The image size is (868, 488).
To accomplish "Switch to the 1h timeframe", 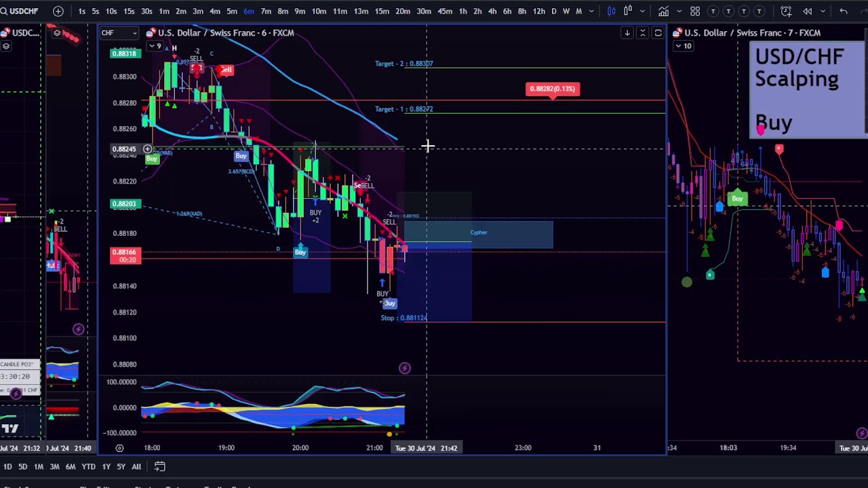I will [x=462, y=11].
